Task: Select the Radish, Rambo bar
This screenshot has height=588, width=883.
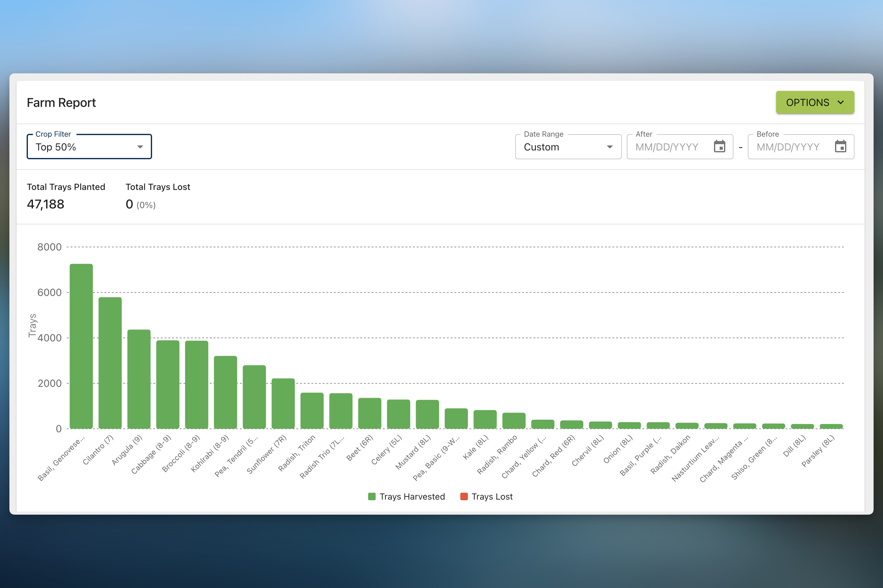Action: 514,421
